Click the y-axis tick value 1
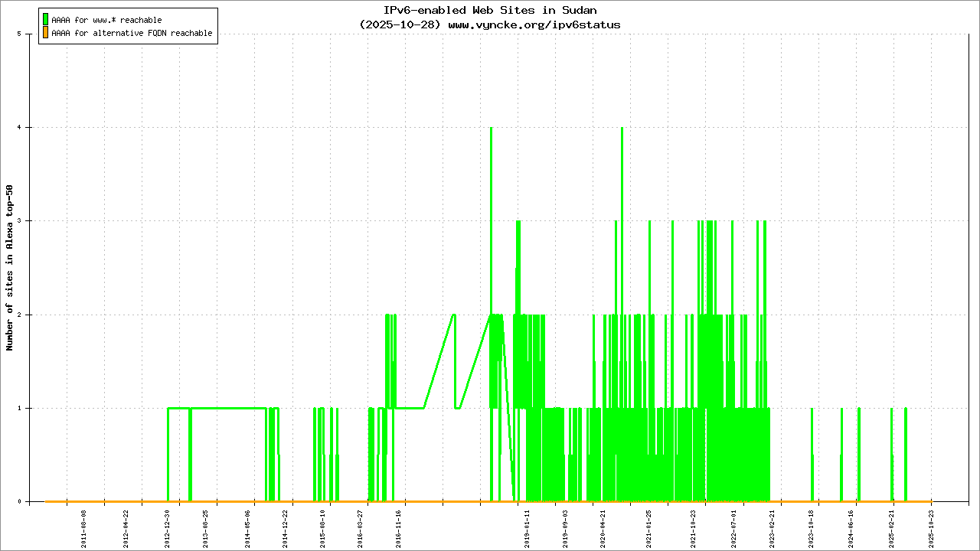 28,408
